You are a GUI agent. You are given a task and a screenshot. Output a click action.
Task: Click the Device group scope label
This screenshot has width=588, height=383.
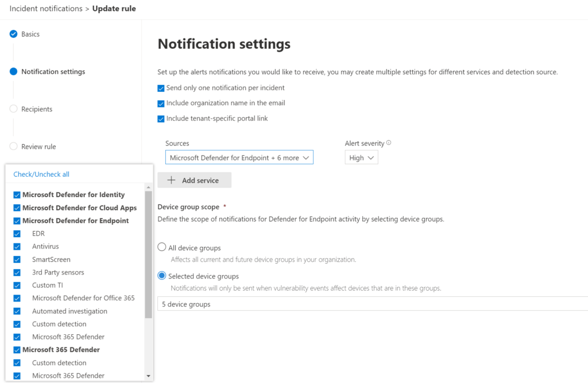coord(188,207)
